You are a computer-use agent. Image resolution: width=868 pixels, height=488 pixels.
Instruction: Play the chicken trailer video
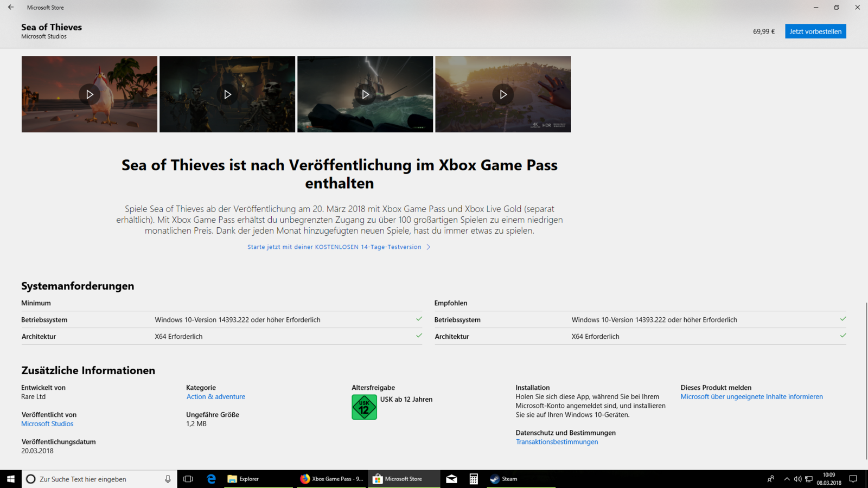[90, 94]
